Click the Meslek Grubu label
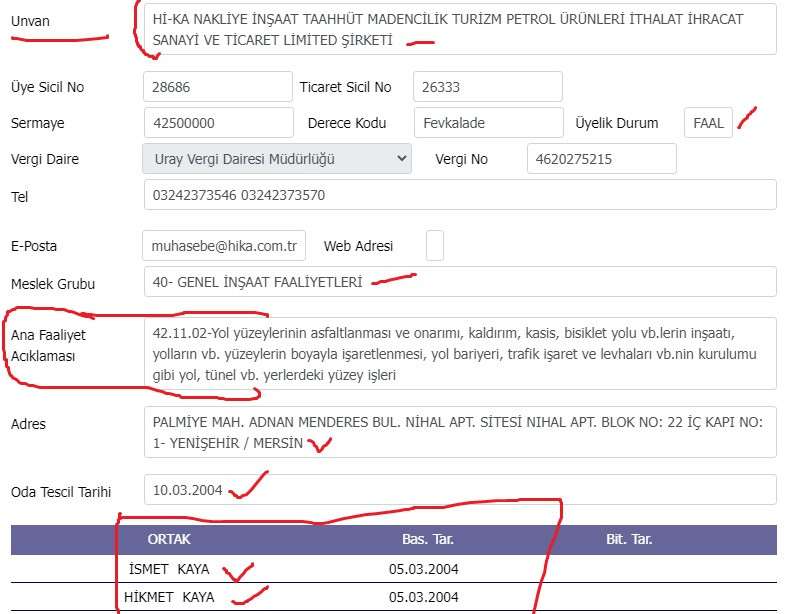 (53, 284)
